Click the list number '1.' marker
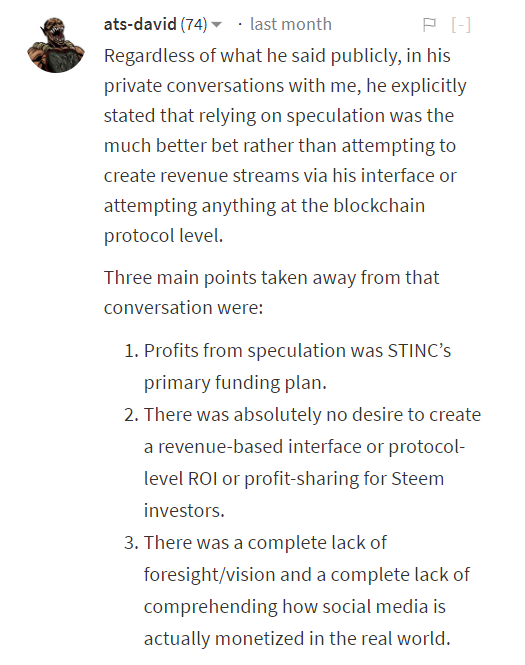The width and height of the screenshot is (525, 665). 131,351
